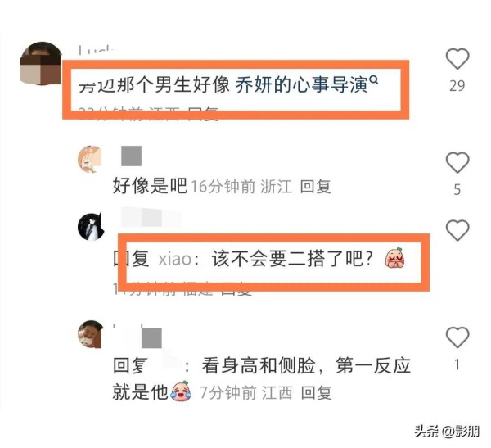
Task: Click the xiao username mention
Action: point(175,260)
